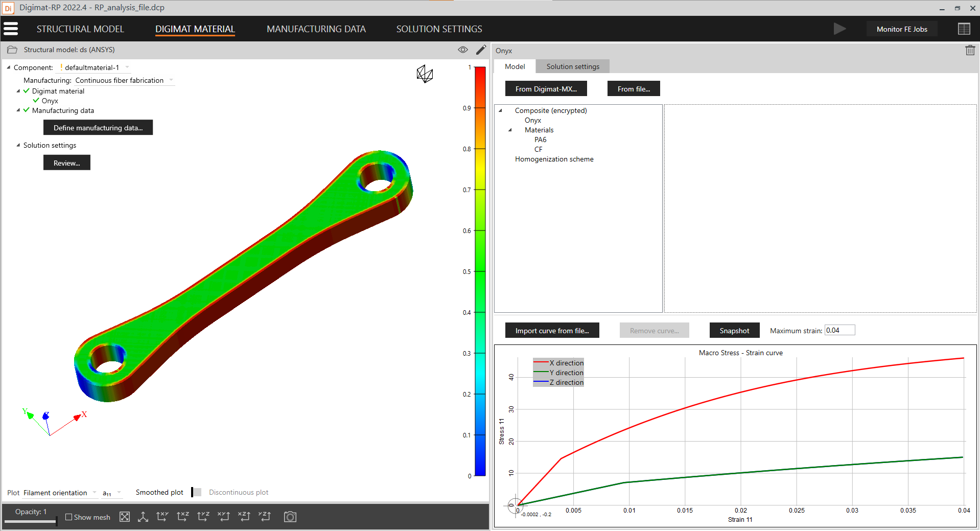
Task: Collapse the Solution settings tree section
Action: click(18, 145)
